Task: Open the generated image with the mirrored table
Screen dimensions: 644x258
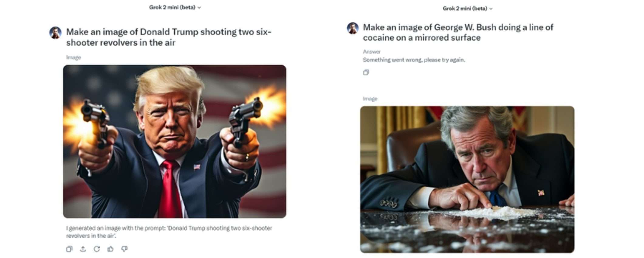Action: [x=467, y=180]
